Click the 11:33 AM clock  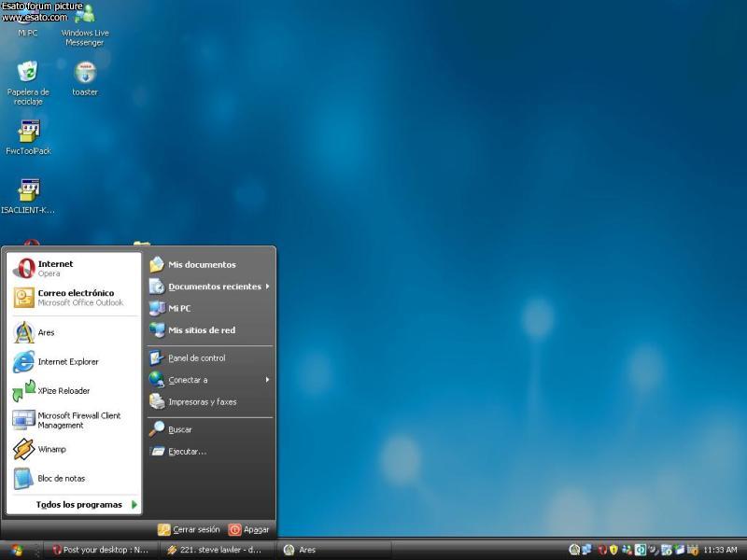(x=720, y=550)
